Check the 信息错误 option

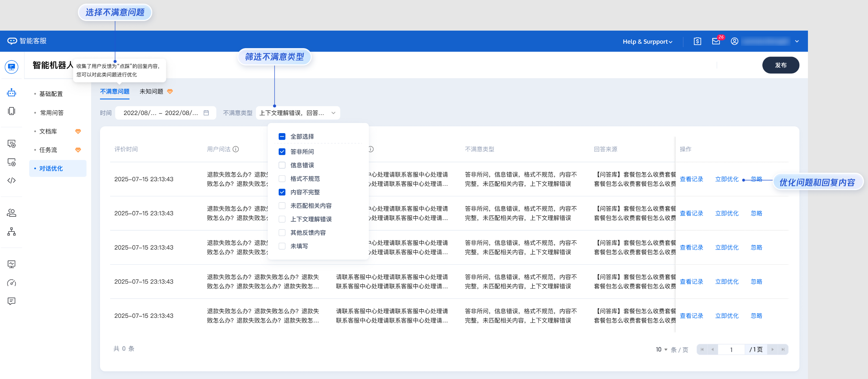point(282,165)
